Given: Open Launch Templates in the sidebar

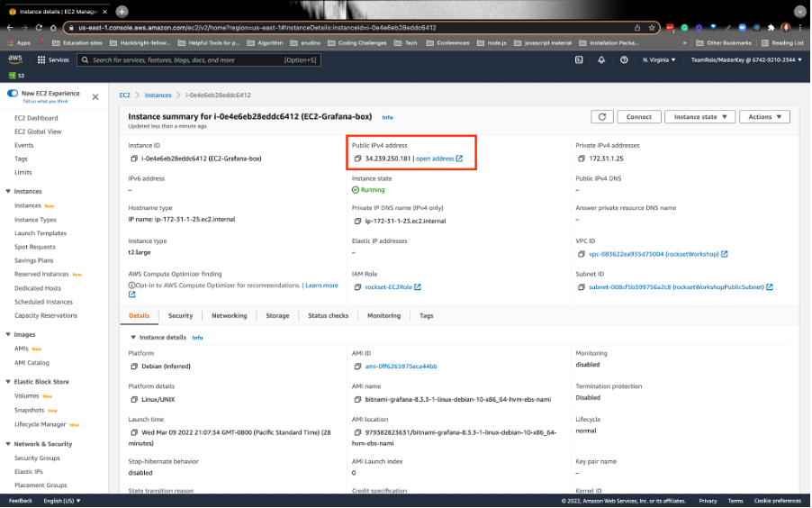Looking at the screenshot, I should [41, 233].
